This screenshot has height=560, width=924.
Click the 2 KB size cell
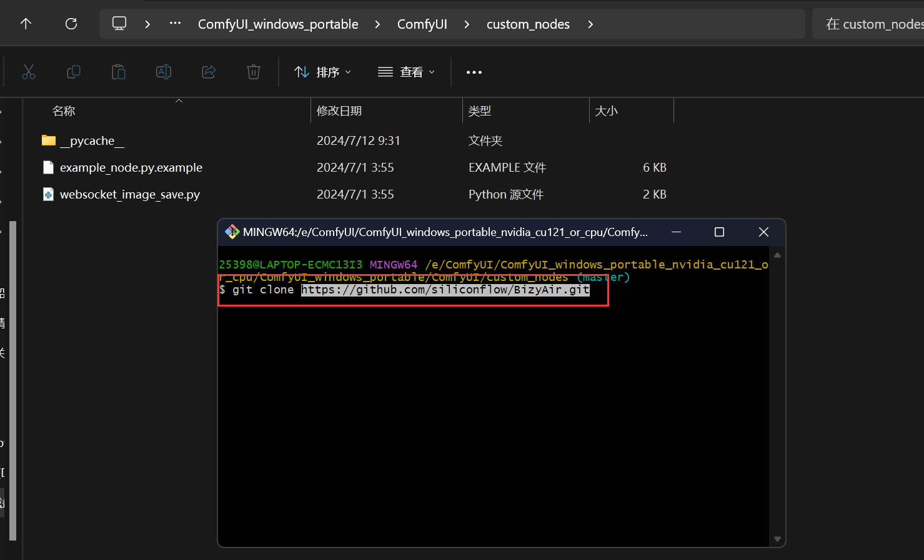tap(655, 195)
